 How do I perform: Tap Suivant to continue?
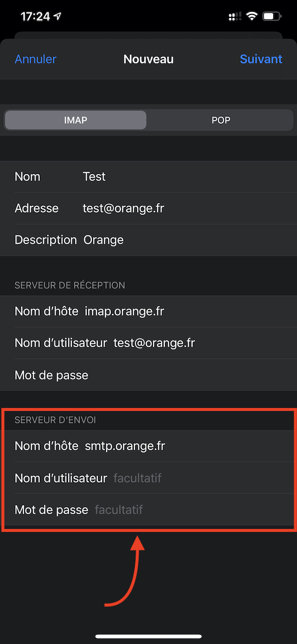pyautogui.click(x=261, y=59)
